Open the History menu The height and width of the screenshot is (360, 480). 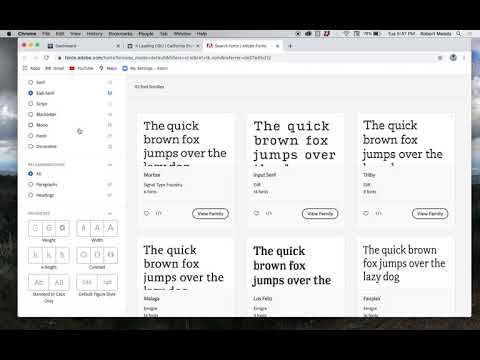[x=95, y=34]
